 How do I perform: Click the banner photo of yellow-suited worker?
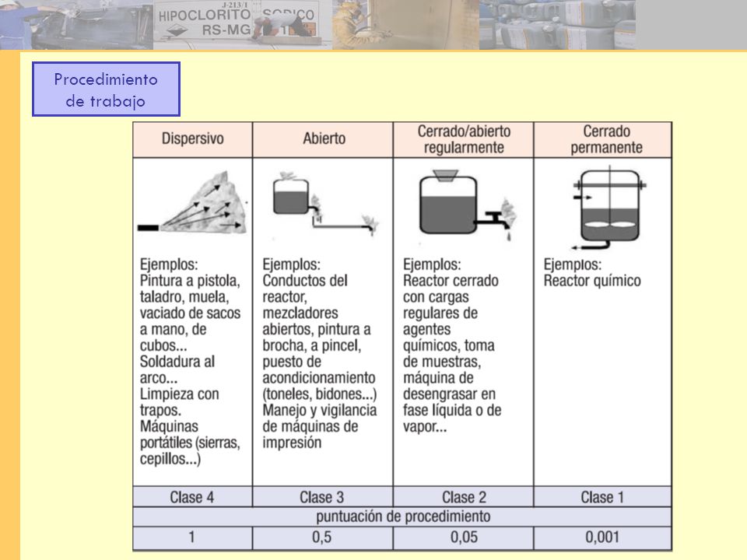click(405, 25)
